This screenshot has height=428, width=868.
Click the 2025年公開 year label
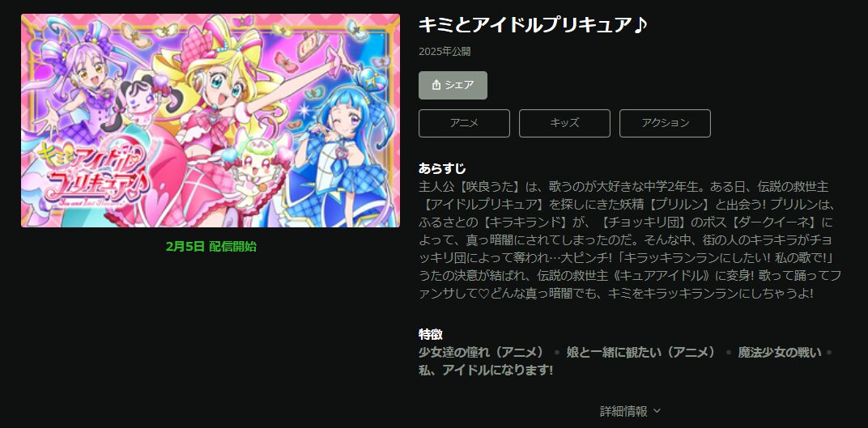(445, 52)
